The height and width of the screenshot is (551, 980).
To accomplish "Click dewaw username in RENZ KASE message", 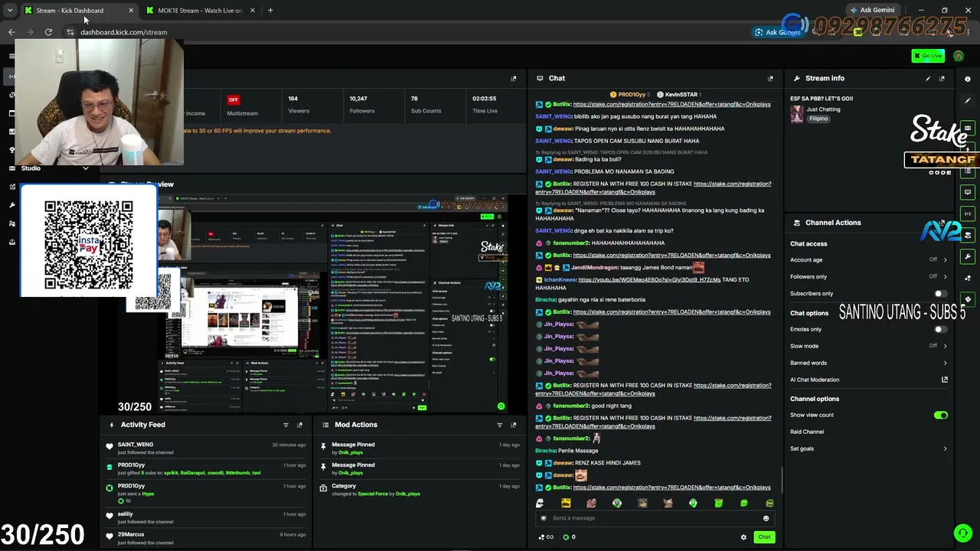I will [x=563, y=463].
